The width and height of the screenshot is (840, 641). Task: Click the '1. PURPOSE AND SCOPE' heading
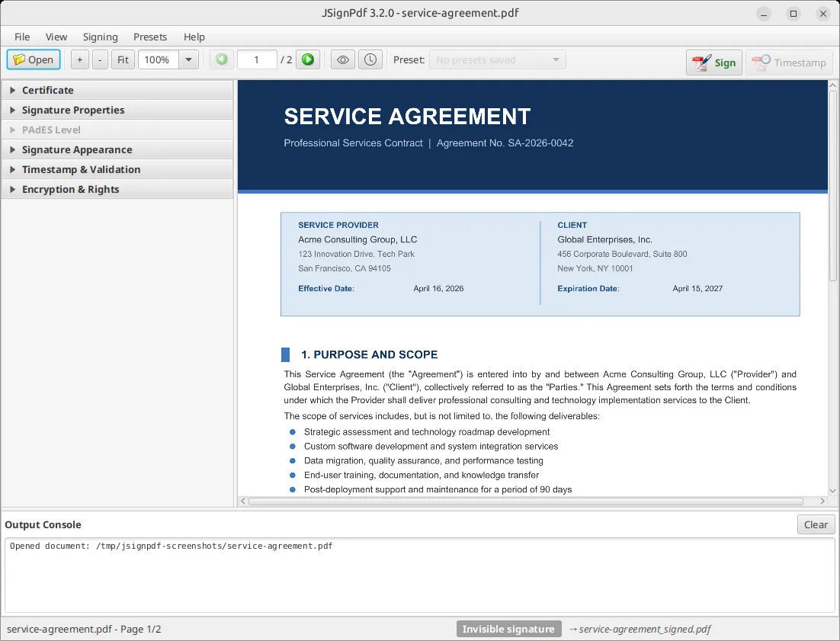(369, 354)
